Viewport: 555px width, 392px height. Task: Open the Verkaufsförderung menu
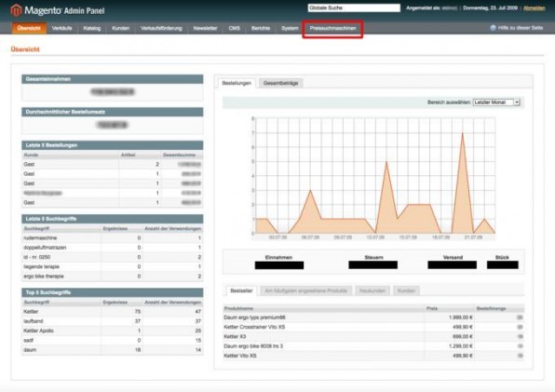point(161,28)
